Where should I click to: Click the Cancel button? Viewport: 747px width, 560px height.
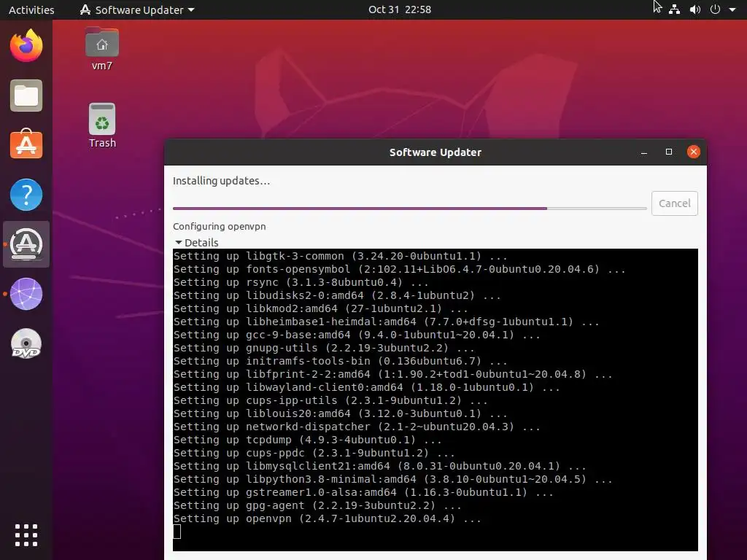click(675, 203)
